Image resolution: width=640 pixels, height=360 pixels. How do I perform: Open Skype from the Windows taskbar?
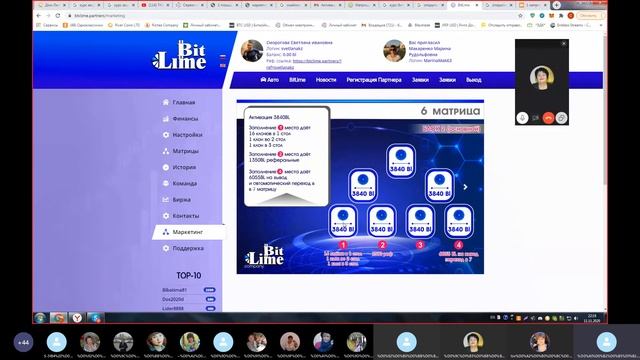[95, 318]
